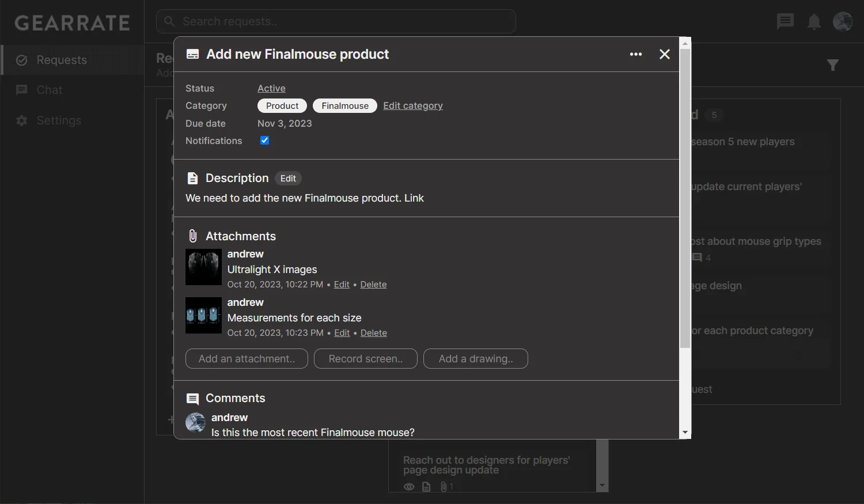This screenshot has height=504, width=864.
Task: Click Add a drawing button
Action: [476, 359]
